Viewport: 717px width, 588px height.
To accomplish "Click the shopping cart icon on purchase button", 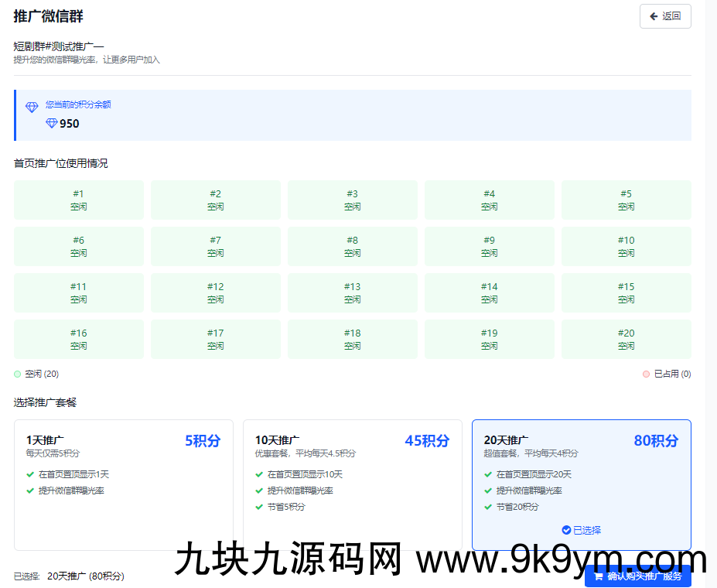I will 598,576.
